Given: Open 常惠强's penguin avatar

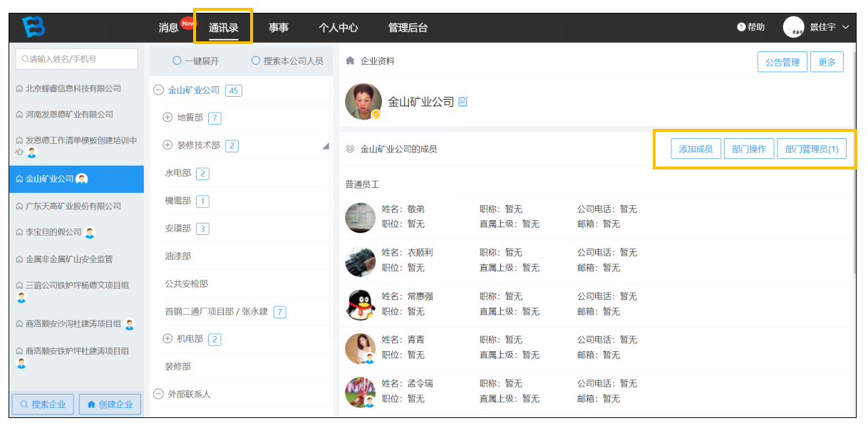Looking at the screenshot, I should point(361,304).
